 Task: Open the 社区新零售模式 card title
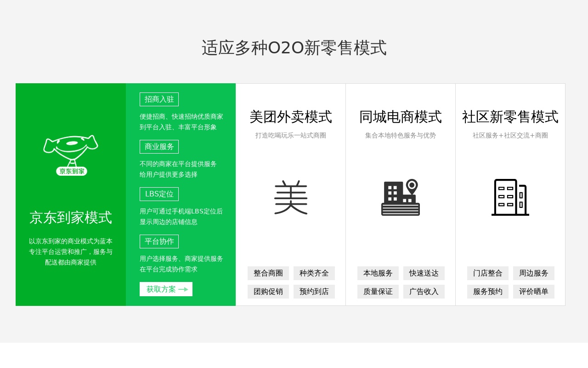pyautogui.click(x=510, y=117)
